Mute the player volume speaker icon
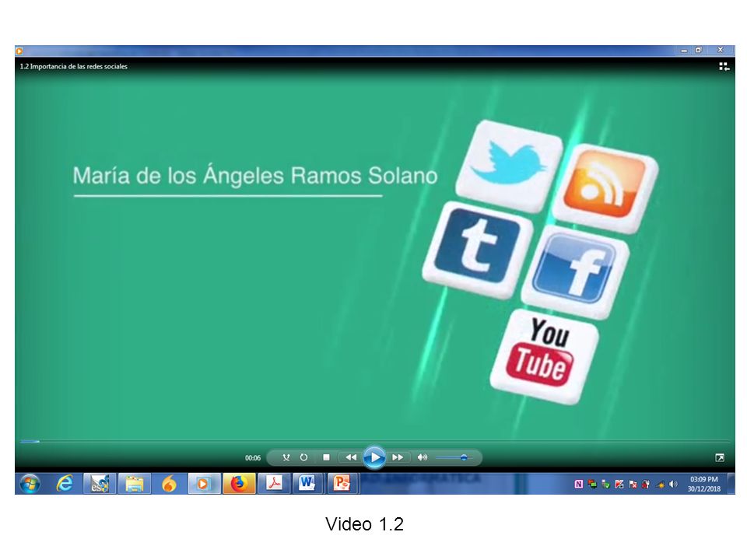 (422, 457)
